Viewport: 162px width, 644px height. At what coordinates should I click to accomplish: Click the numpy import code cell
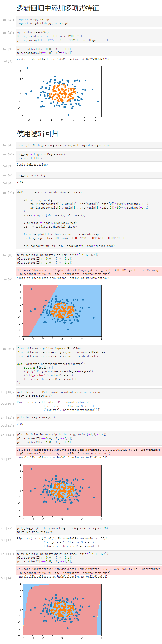(x=89, y=22)
